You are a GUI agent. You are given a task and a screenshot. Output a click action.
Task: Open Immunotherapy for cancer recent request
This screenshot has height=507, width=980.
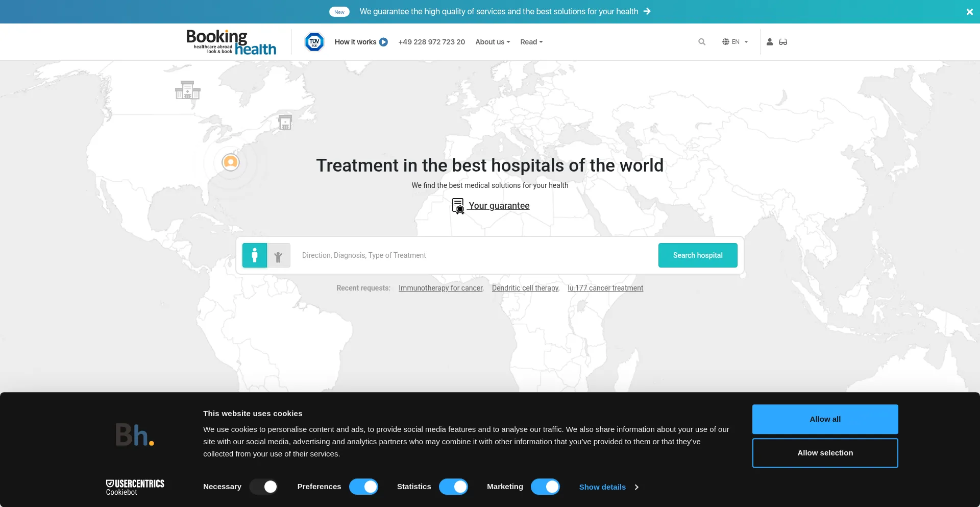coord(441,288)
